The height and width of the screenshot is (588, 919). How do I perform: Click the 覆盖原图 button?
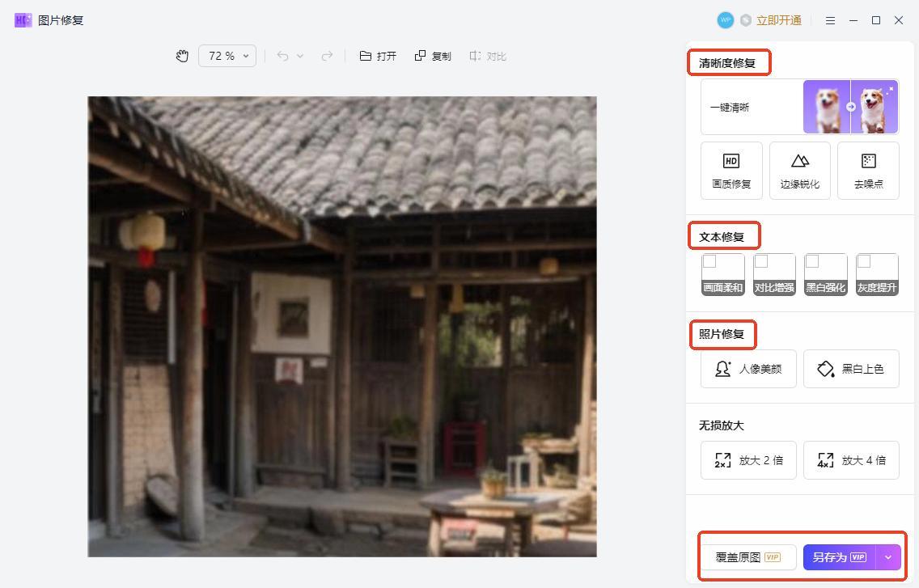tap(747, 557)
